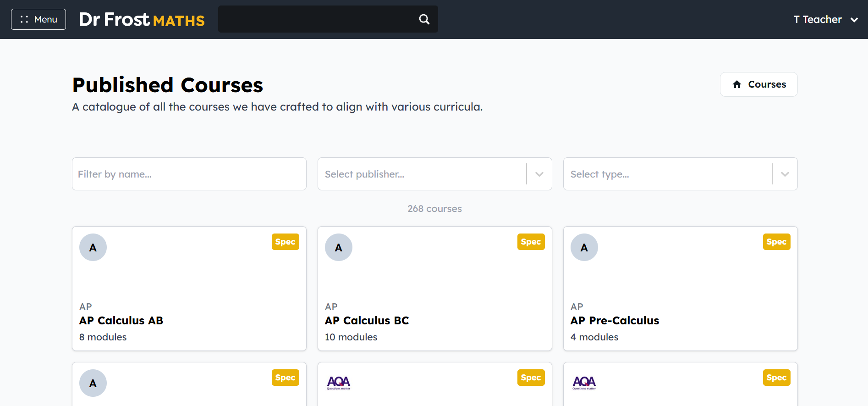Viewport: 868px width, 406px height.
Task: Click the AP Calculus BC avatar icon
Action: [339, 247]
